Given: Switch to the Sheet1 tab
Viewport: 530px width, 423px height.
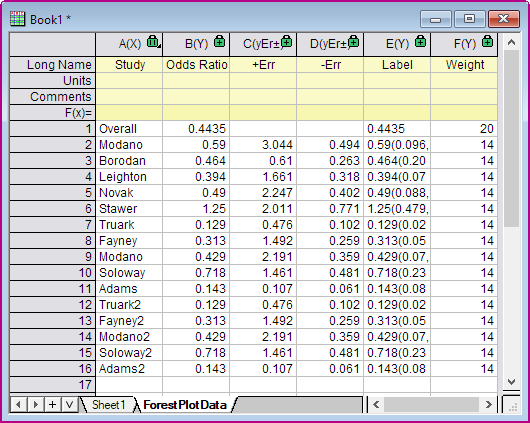Looking at the screenshot, I should click(108, 405).
